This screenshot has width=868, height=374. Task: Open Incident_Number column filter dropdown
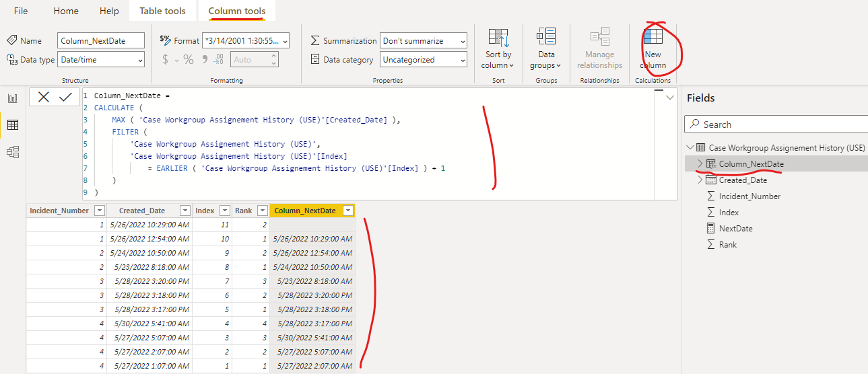[x=99, y=211]
